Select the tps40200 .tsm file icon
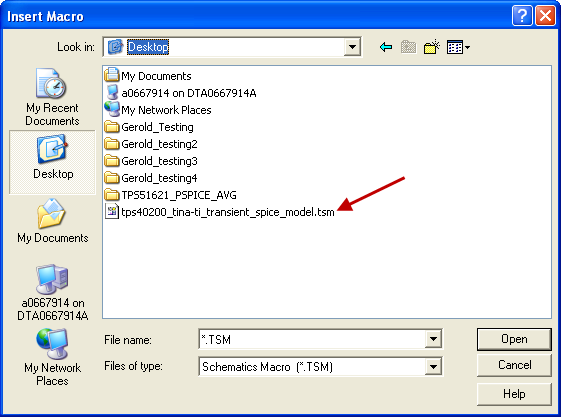The image size is (561, 417). (112, 211)
